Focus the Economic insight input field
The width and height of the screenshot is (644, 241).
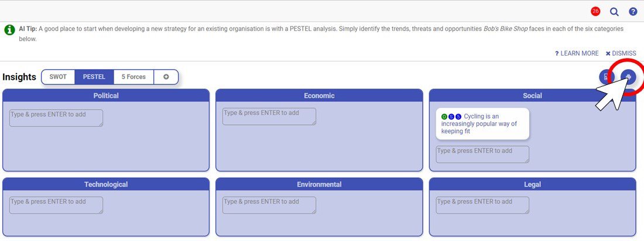(269, 117)
